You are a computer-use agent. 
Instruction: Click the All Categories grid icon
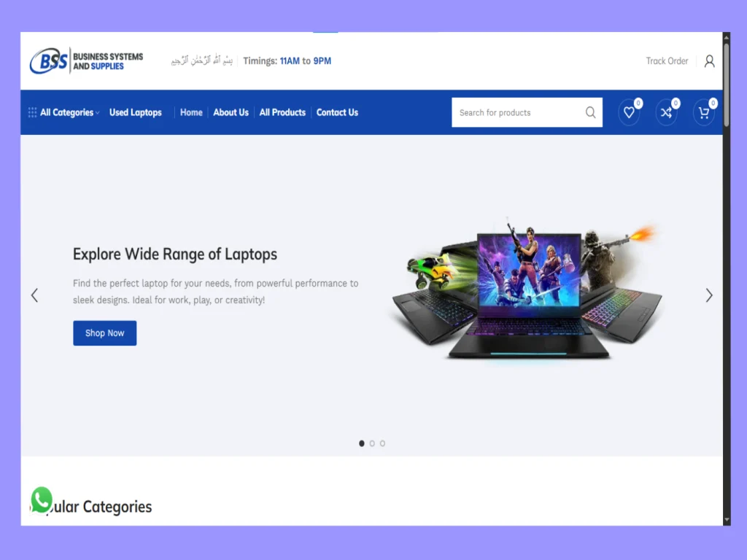32,112
